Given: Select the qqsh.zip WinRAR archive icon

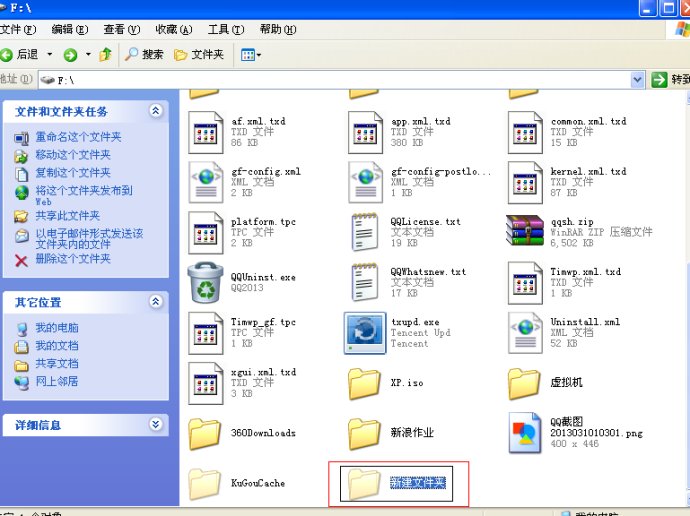Looking at the screenshot, I should [x=525, y=231].
